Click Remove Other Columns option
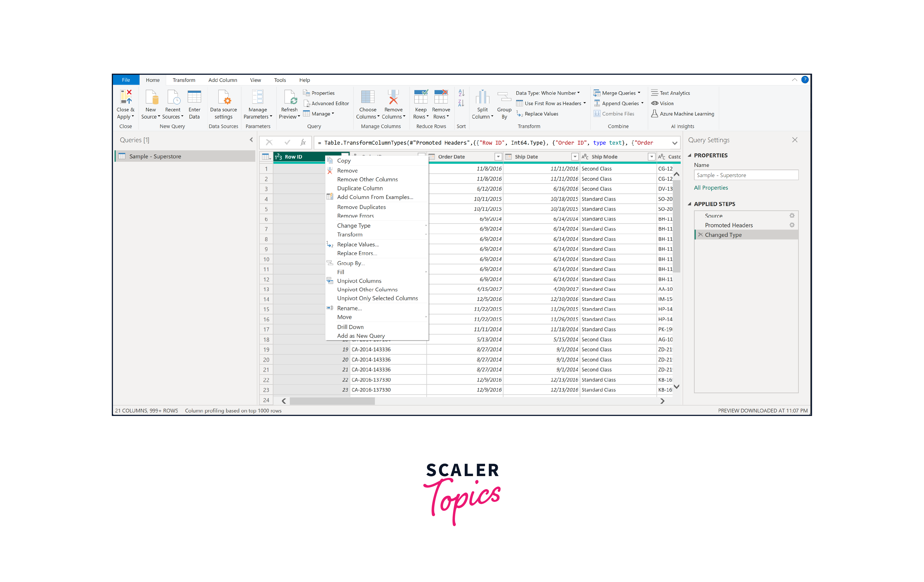The width and height of the screenshot is (924, 582). [368, 179]
